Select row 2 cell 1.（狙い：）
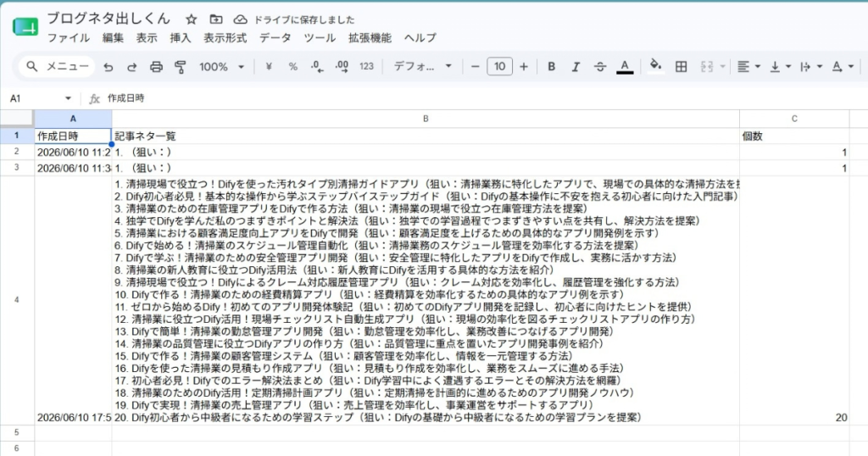 [426, 153]
